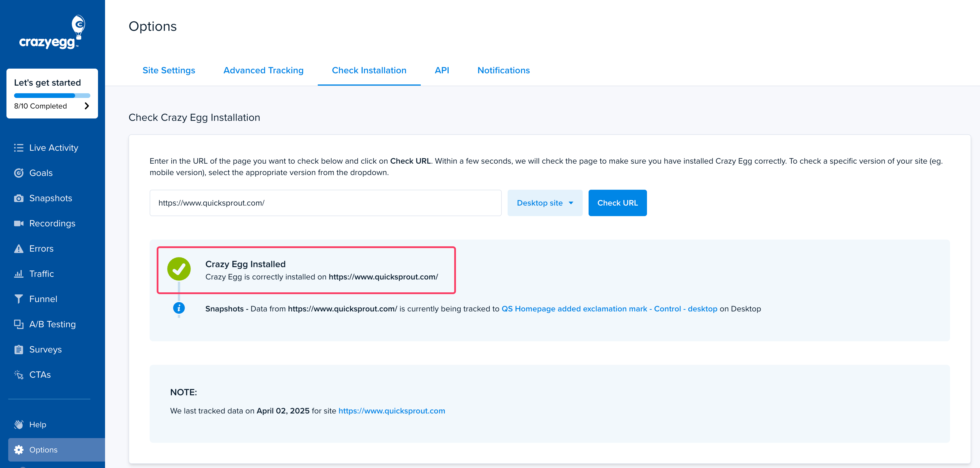The height and width of the screenshot is (468, 980).
Task: Click the URL input field
Action: [325, 203]
